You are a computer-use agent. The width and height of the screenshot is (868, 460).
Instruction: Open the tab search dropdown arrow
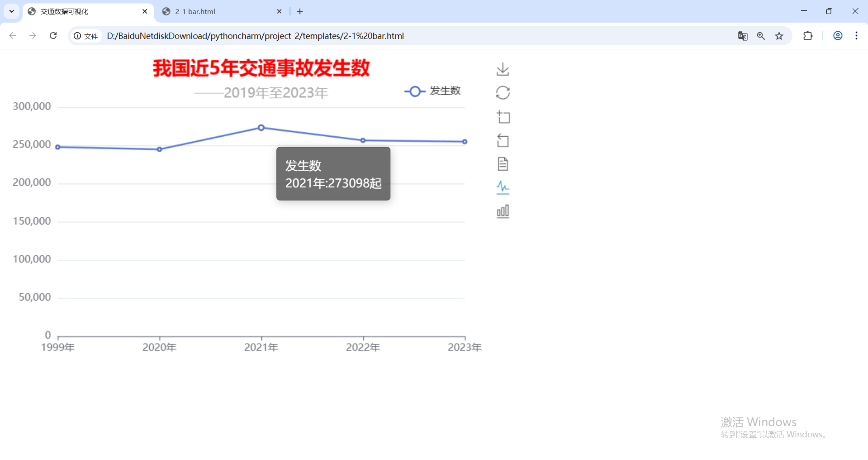pos(12,11)
